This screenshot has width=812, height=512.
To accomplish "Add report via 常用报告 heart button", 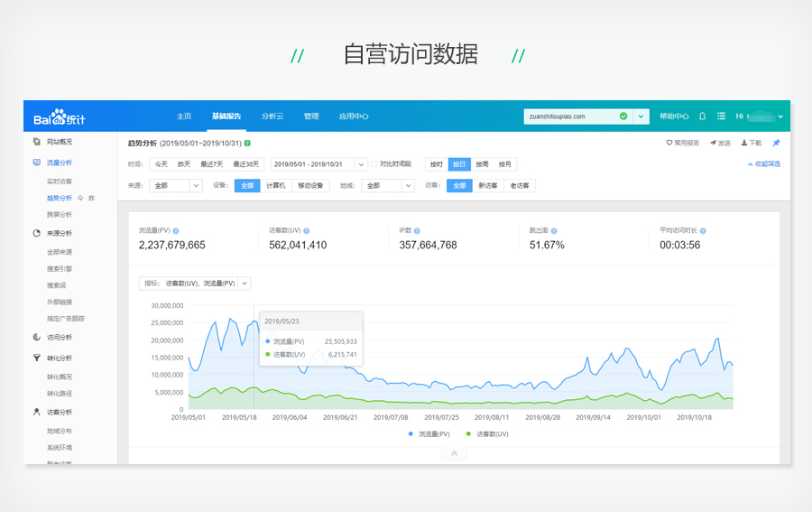I will [x=683, y=143].
